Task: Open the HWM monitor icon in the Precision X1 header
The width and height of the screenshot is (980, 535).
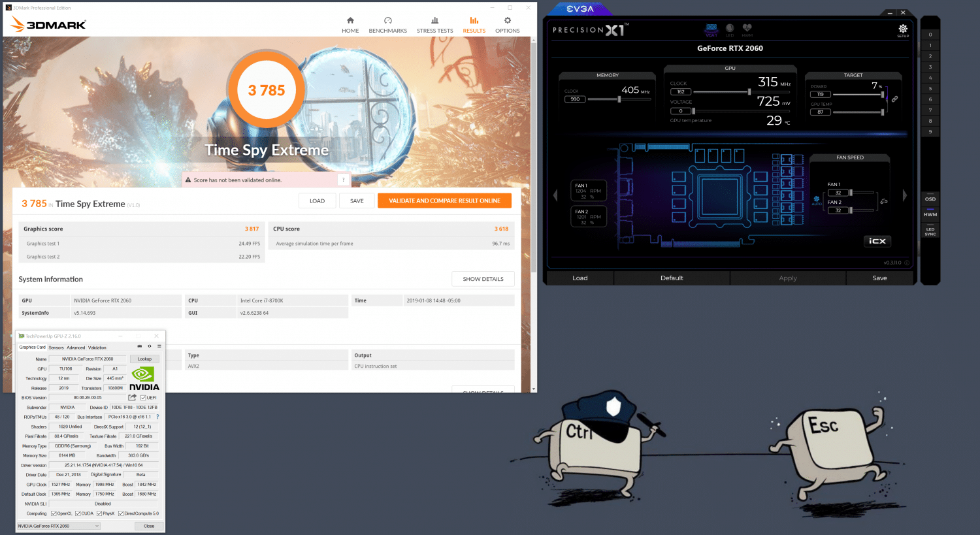Action: [x=747, y=30]
